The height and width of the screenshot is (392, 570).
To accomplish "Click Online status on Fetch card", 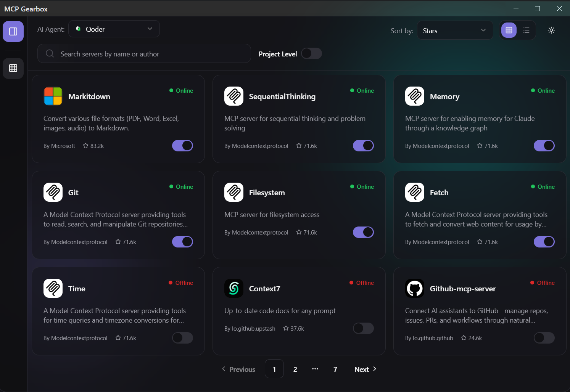I will pyautogui.click(x=543, y=186).
